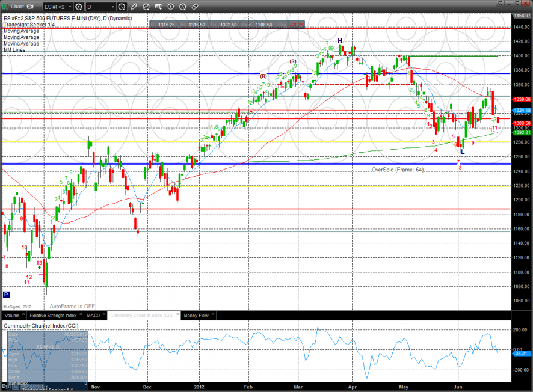
Task: Switch to the Volume tab
Action: (x=11, y=315)
